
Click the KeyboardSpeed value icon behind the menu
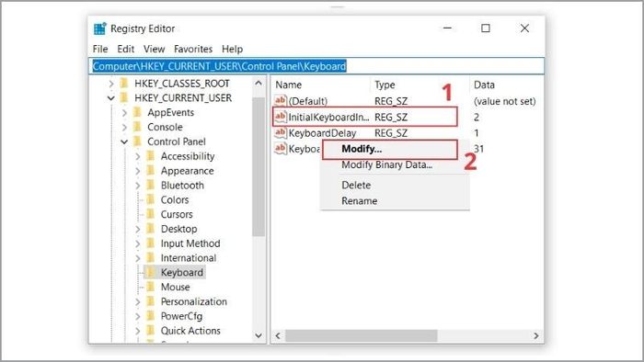pyautogui.click(x=280, y=149)
